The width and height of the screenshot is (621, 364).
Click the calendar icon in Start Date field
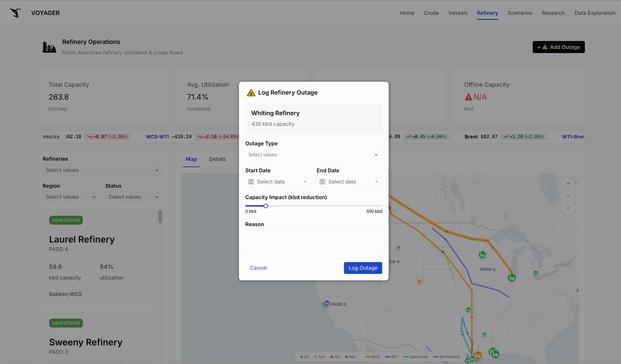[x=251, y=182]
